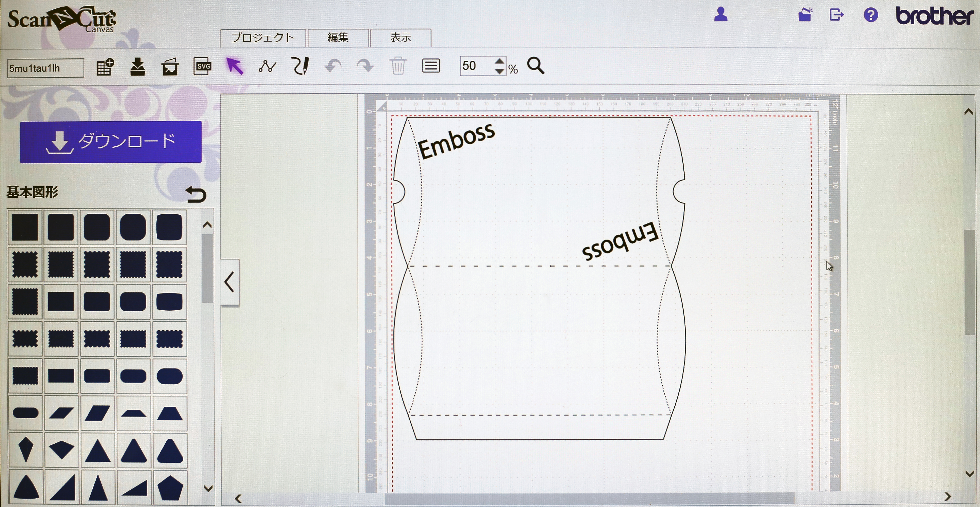This screenshot has height=507, width=980.
Task: Decrease zoom with the stepper down arrow
Action: (499, 71)
